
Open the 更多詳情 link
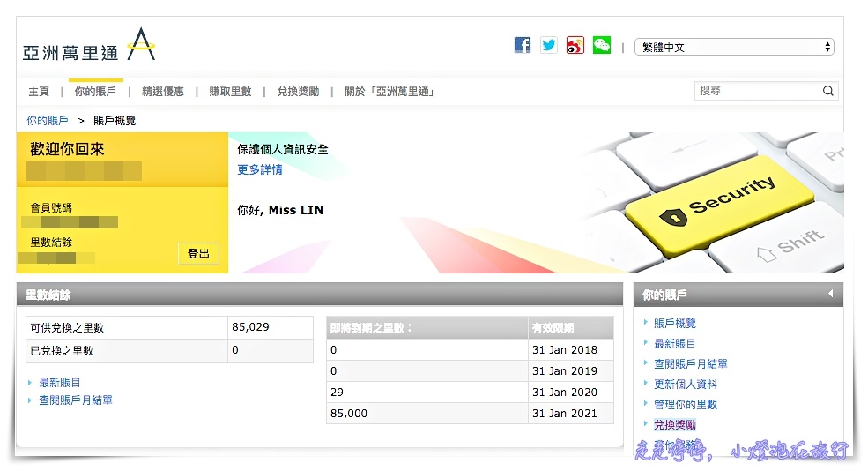coord(260,169)
